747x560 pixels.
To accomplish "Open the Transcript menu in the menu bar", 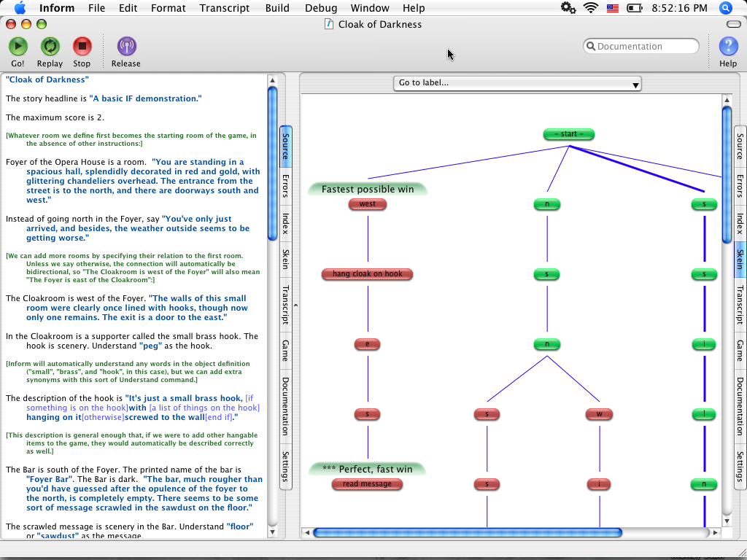I will (225, 8).
